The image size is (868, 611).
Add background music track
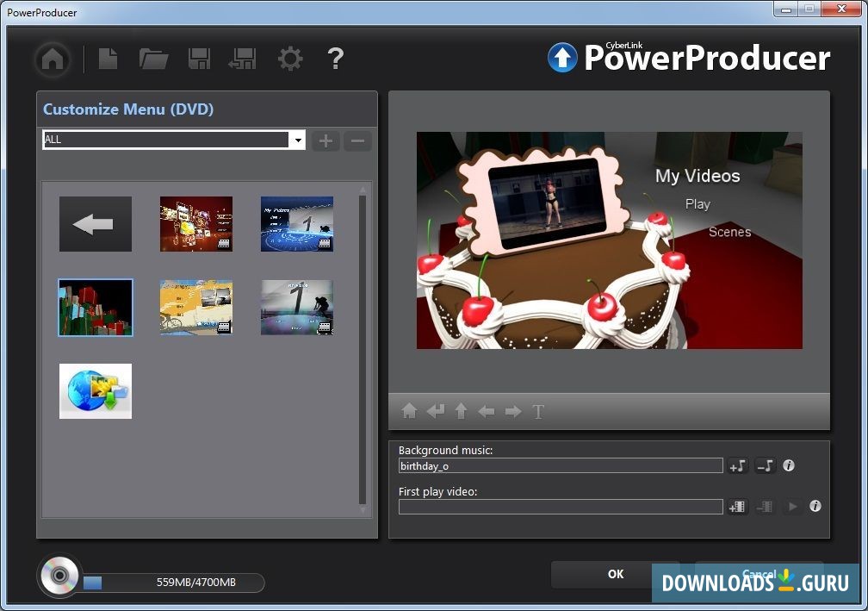click(x=737, y=465)
